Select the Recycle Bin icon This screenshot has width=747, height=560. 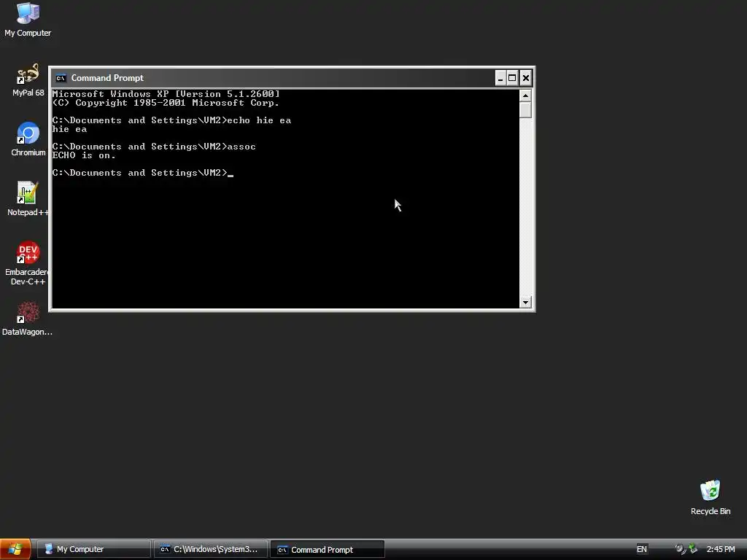(x=711, y=497)
